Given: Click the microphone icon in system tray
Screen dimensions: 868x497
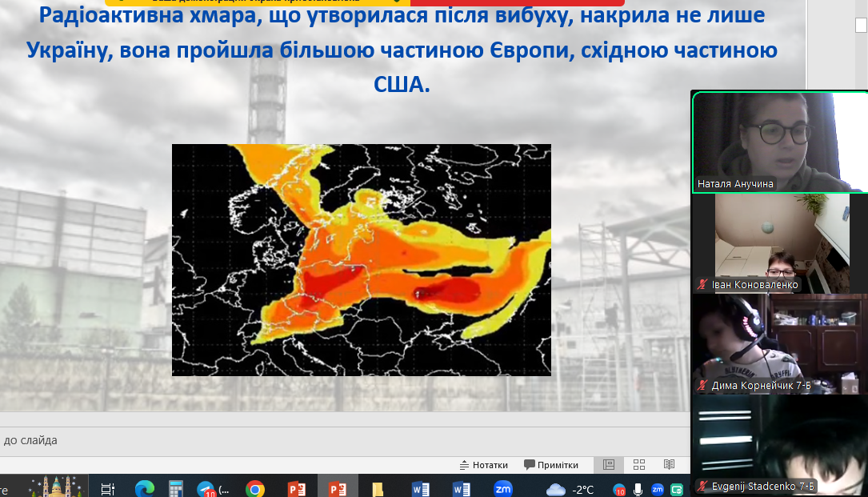Looking at the screenshot, I should click(638, 489).
